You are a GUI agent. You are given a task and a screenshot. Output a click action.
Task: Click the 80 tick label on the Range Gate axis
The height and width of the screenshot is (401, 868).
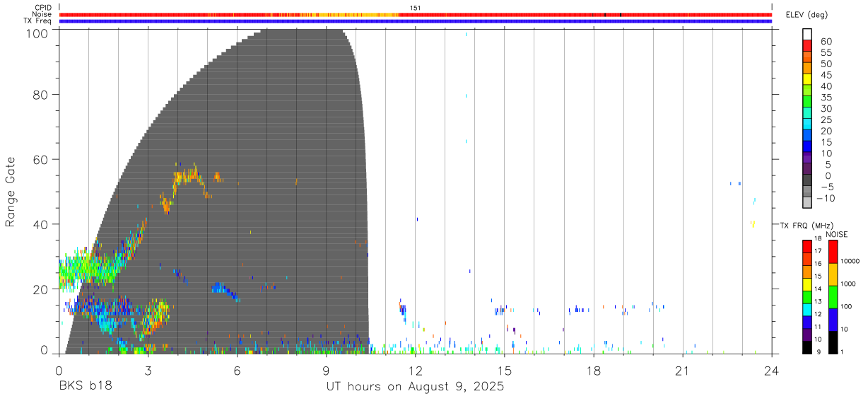coord(40,95)
